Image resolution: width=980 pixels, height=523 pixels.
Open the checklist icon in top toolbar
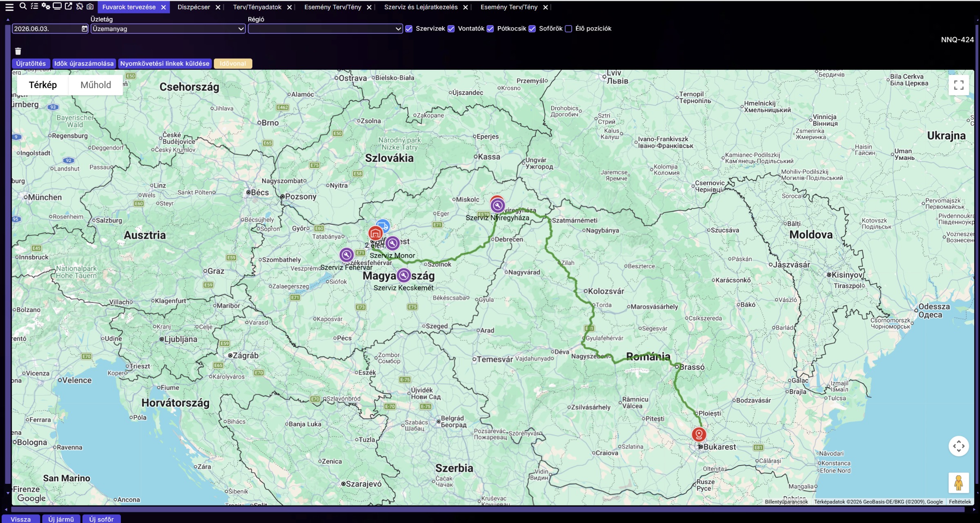tap(34, 6)
